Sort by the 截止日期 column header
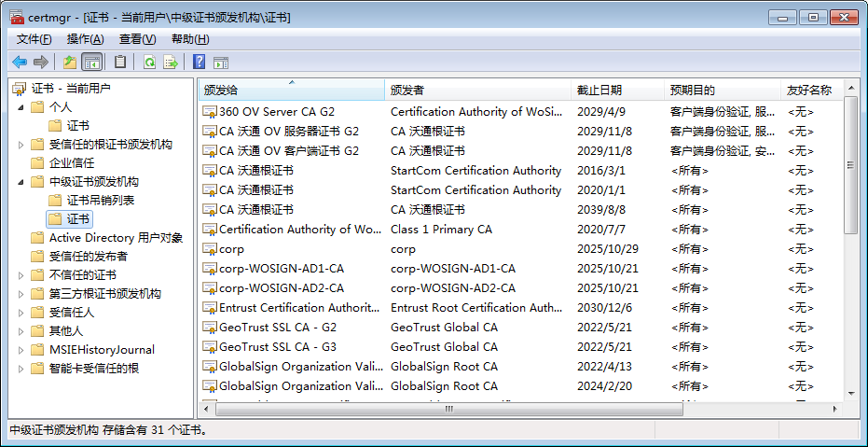 pos(617,91)
